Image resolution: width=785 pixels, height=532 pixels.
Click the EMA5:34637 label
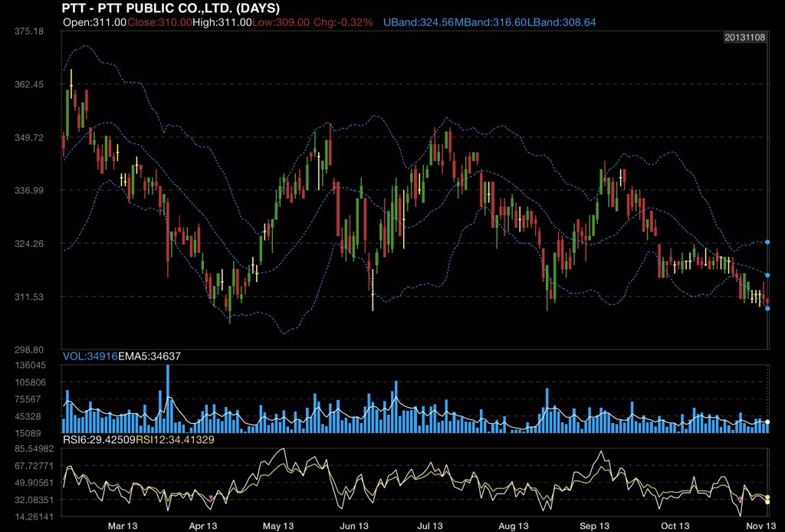tap(149, 356)
